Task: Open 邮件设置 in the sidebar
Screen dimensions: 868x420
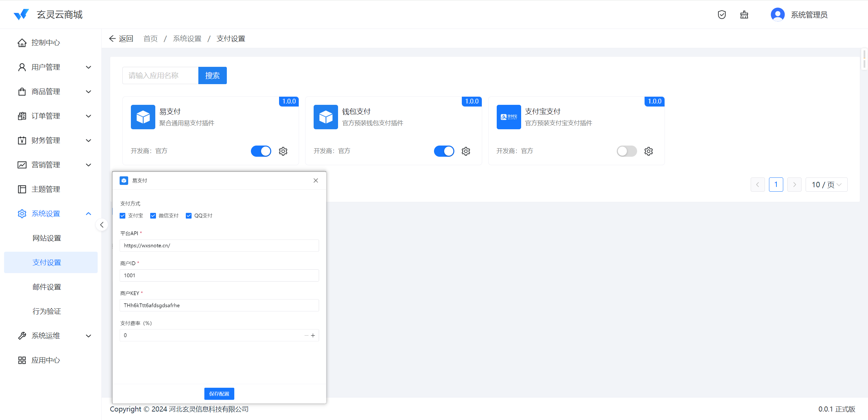Action: click(47, 287)
